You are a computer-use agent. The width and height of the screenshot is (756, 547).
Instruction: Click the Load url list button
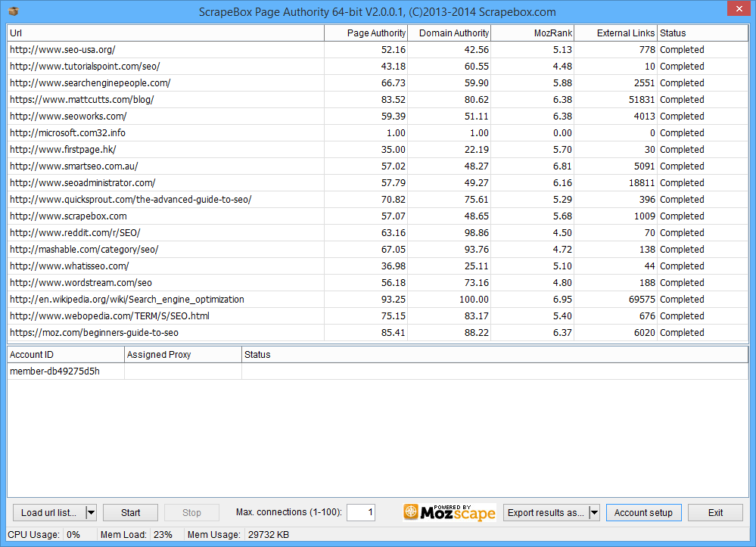(48, 513)
